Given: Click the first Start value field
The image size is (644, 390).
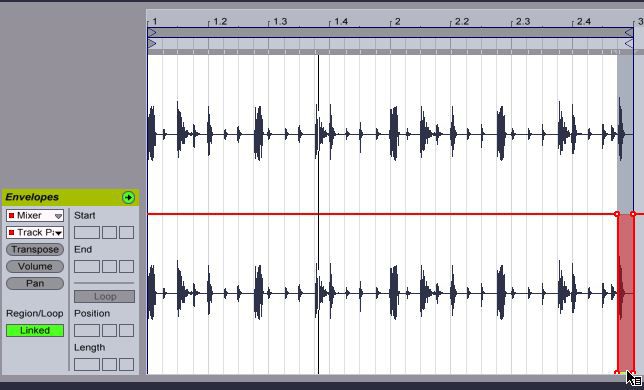Looking at the screenshot, I should pyautogui.click(x=87, y=232).
